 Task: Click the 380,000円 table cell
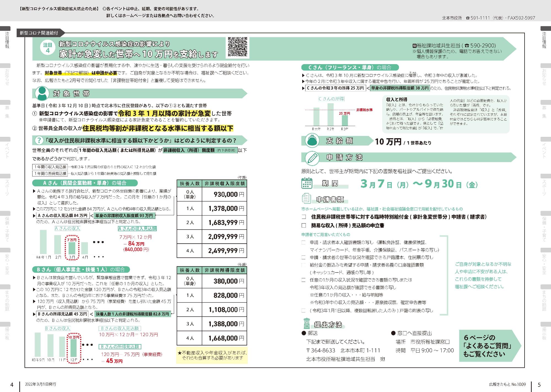coord(224,281)
